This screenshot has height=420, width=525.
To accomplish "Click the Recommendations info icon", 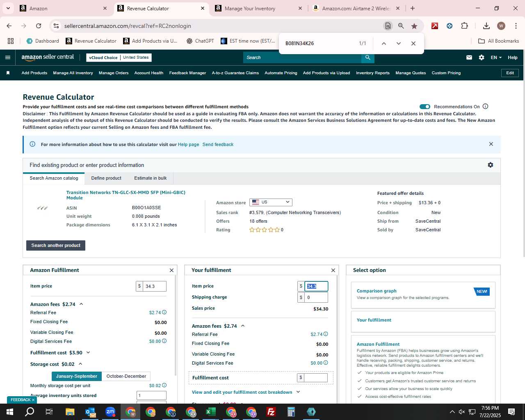I will [x=486, y=107].
